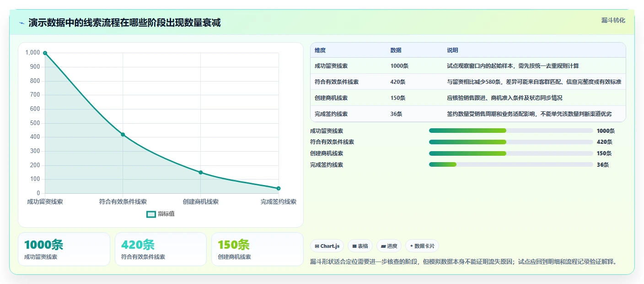Select the 表格 chip
Viewport: 644px width, 284px height.
360,246
